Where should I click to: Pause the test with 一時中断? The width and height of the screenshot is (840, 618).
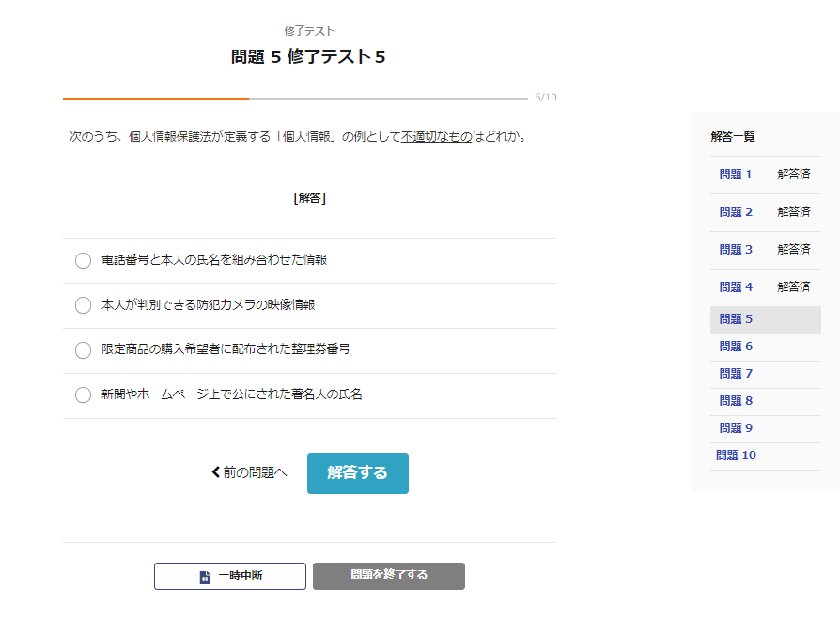click(x=230, y=576)
